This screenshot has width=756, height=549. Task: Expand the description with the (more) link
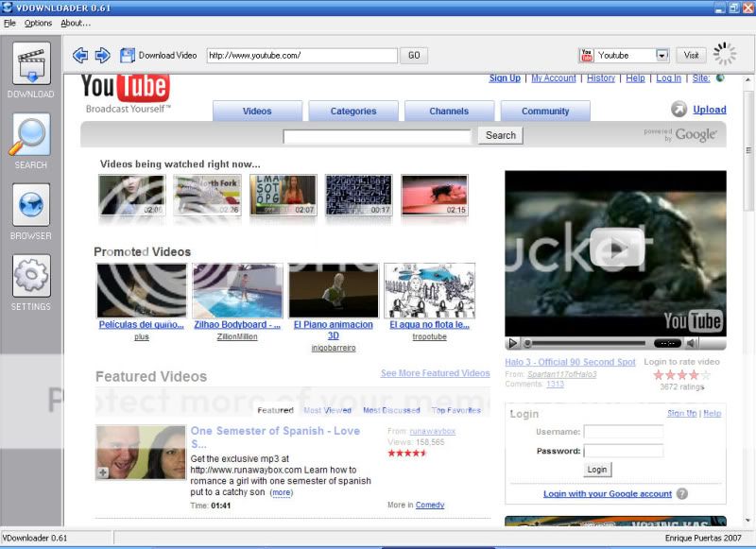281,492
